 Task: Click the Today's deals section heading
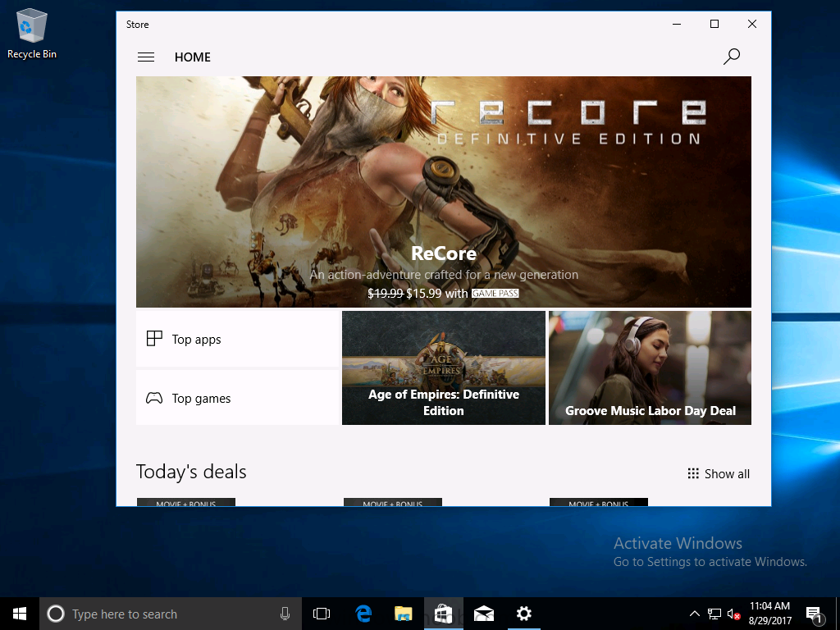[191, 472]
